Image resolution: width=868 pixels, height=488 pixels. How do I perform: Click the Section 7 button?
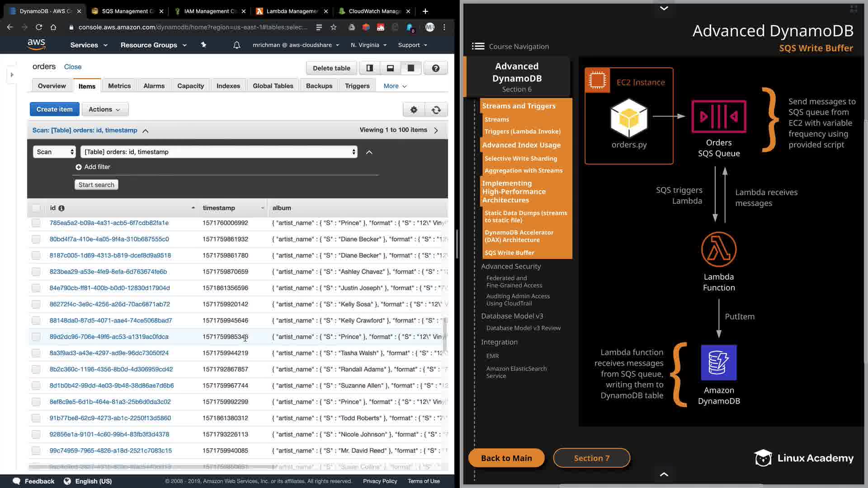click(x=591, y=458)
